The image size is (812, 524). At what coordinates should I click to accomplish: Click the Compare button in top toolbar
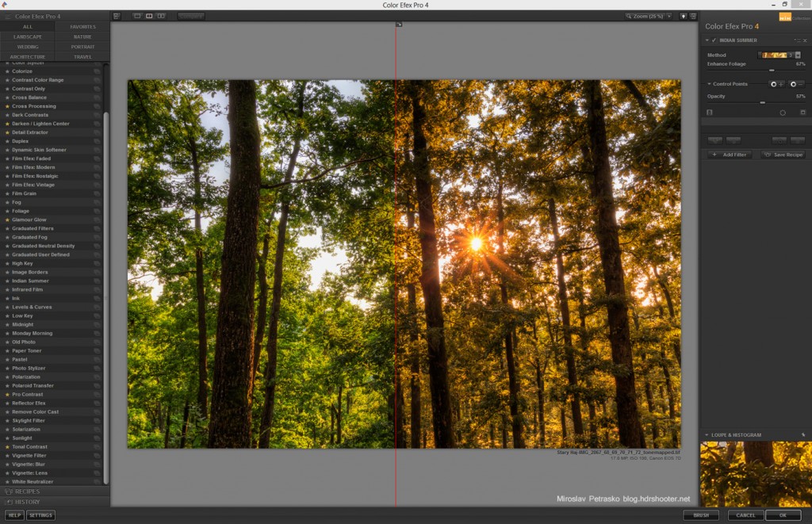pos(191,16)
